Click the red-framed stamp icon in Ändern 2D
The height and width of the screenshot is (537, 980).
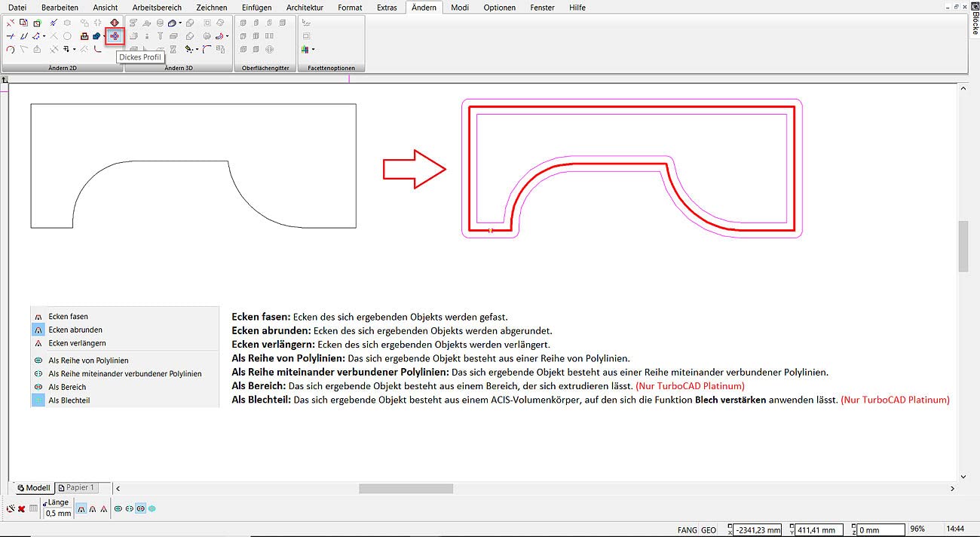84,35
